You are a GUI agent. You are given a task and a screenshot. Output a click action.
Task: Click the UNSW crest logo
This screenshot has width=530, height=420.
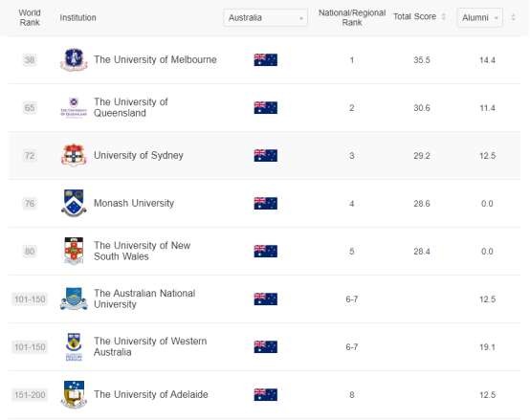point(74,251)
